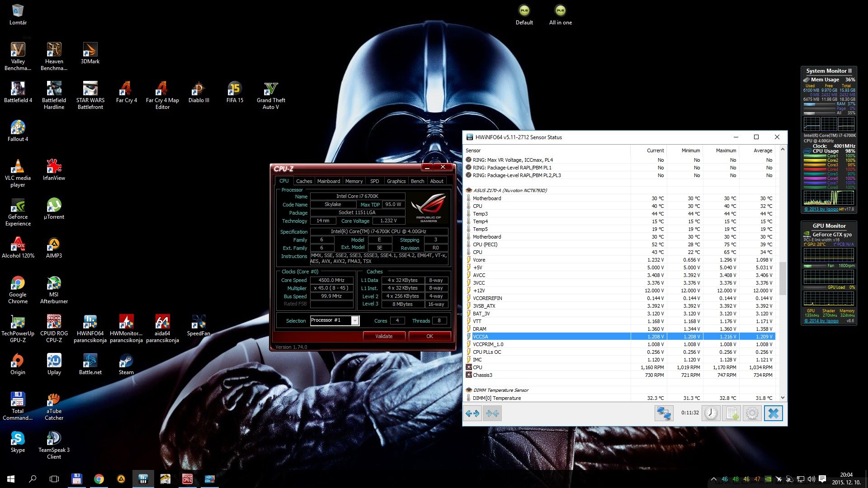Switch to the Mainboard tab in CPU-Z

point(329,181)
